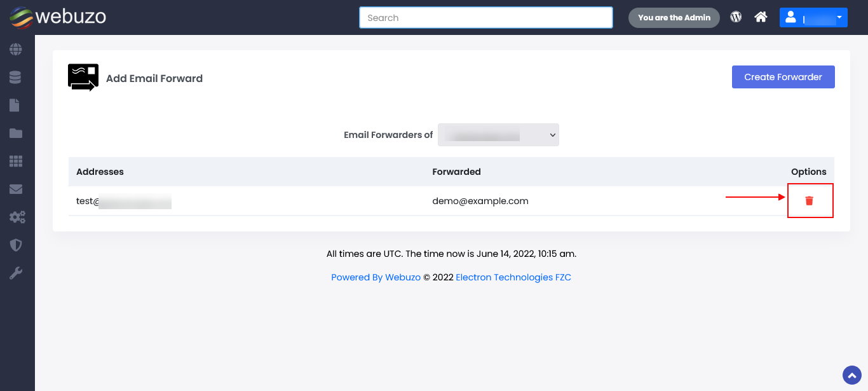Delete the test forwarder with the trash icon
The width and height of the screenshot is (868, 391).
coord(809,201)
